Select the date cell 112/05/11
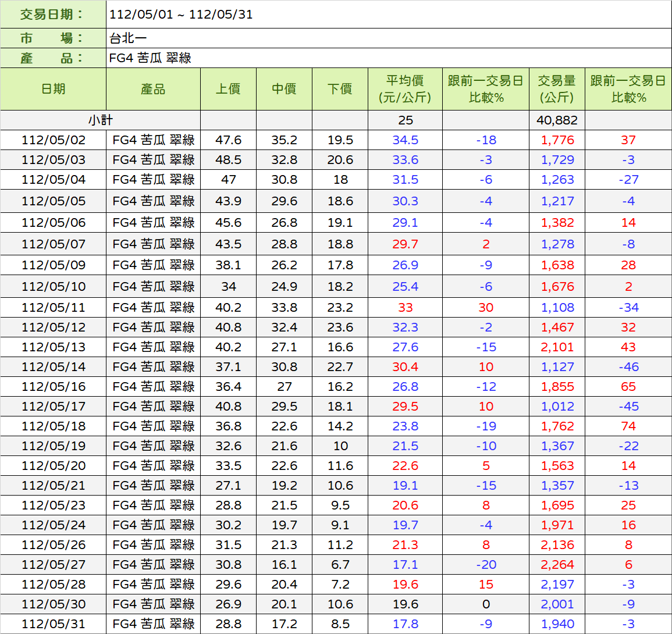 pos(54,308)
